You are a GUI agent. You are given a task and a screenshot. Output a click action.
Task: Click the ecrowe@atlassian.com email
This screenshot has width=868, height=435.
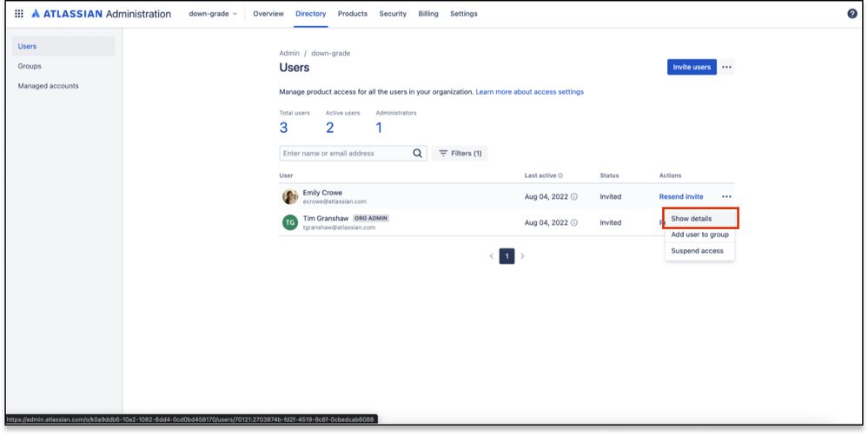click(335, 202)
